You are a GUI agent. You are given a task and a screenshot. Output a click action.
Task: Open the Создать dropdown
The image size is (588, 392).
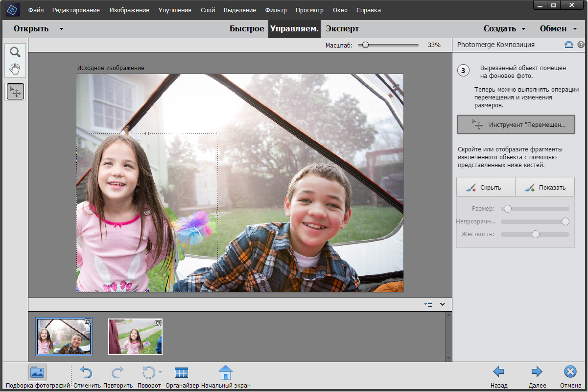click(504, 28)
